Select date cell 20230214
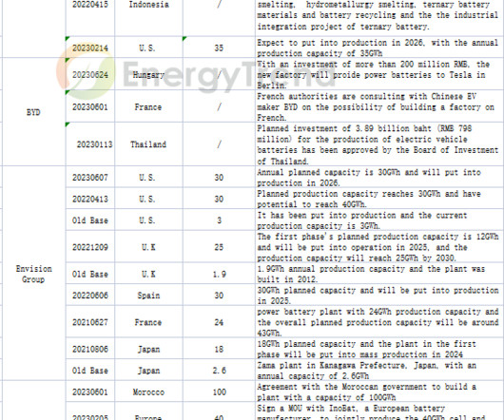The height and width of the screenshot is (420, 504). pos(90,48)
